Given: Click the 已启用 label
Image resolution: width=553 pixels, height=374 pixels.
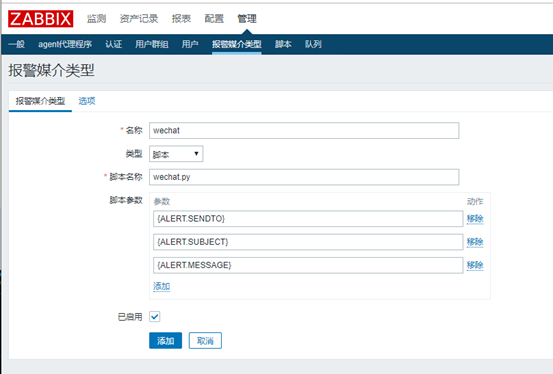Looking at the screenshot, I should click(x=130, y=317).
